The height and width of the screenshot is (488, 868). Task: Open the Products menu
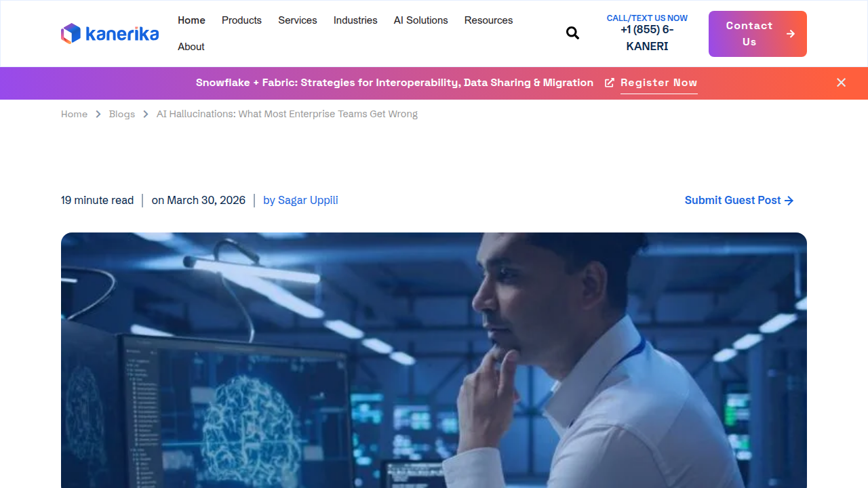241,20
